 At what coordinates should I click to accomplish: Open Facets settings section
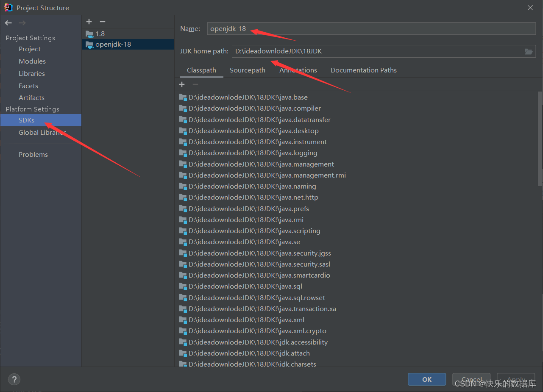tap(28, 86)
